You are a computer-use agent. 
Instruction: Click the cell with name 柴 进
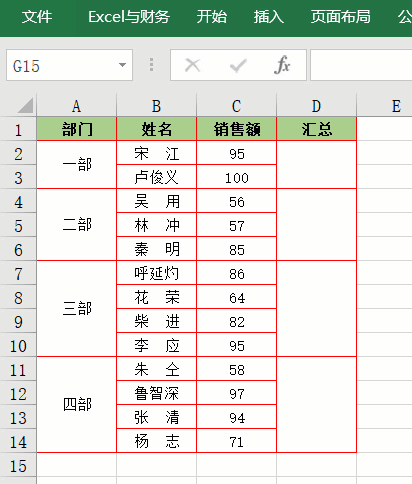(157, 321)
